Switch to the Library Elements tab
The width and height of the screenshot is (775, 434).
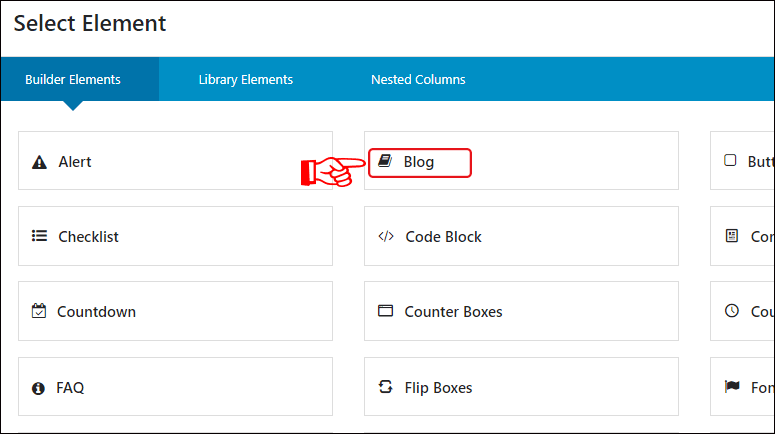tap(246, 80)
